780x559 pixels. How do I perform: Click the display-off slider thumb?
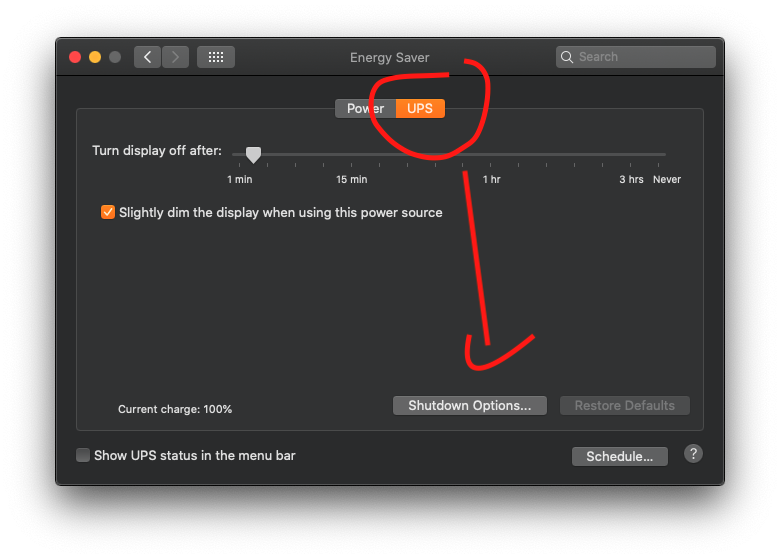(253, 155)
